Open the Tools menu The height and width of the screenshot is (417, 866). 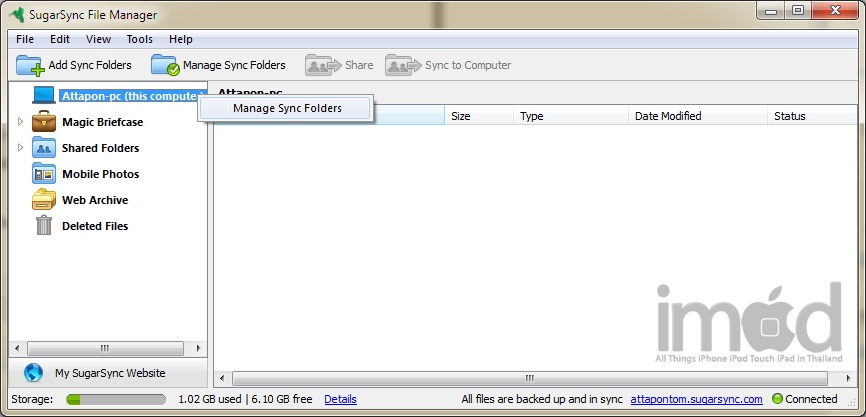coord(139,39)
